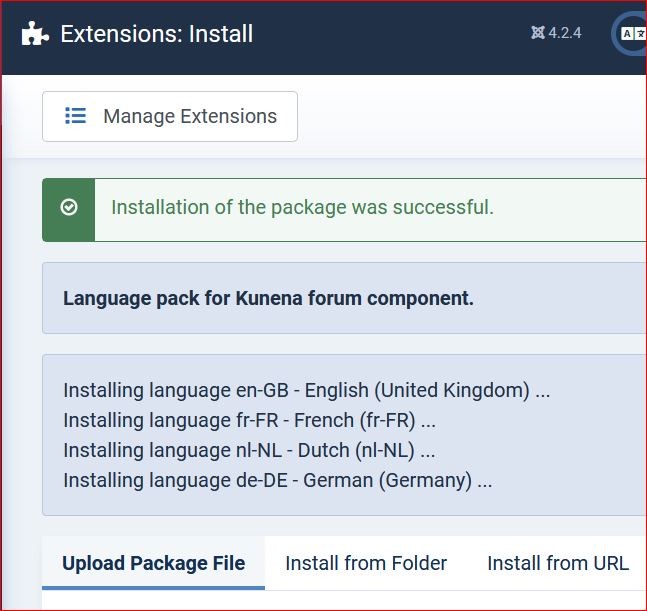
Task: Click the Joomla logo beside the version
Action: pyautogui.click(x=538, y=33)
